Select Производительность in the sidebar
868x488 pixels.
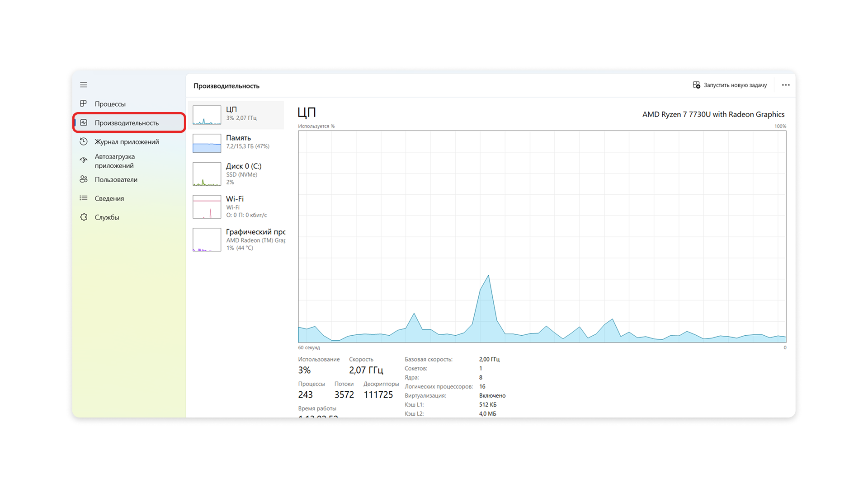(x=129, y=122)
